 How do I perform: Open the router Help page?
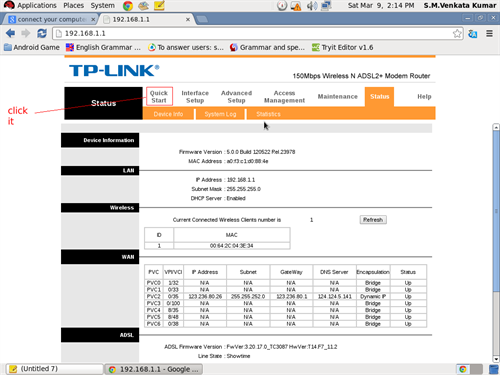coord(424,97)
